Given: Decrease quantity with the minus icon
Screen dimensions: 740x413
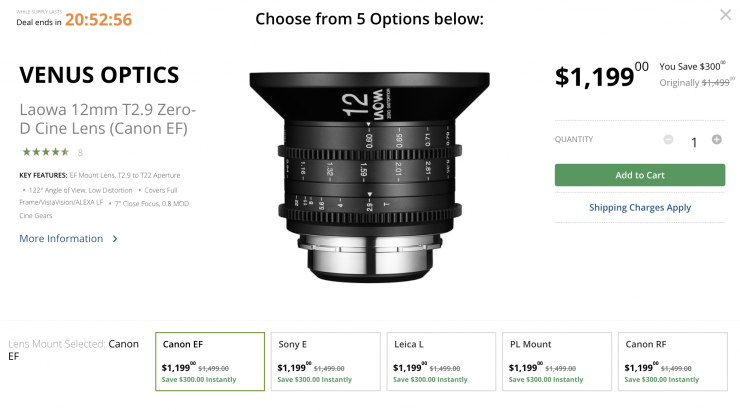Looking at the screenshot, I should [668, 139].
